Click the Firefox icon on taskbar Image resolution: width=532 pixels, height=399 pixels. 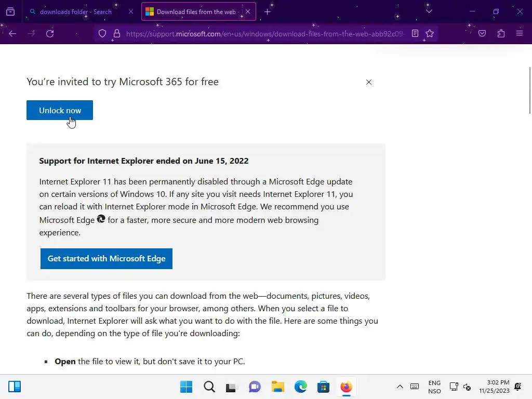tap(347, 387)
